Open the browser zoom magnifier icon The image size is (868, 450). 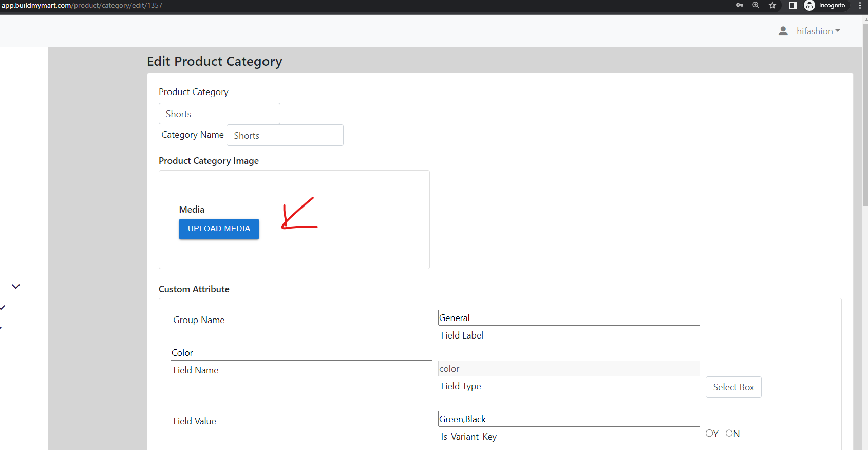tap(756, 5)
